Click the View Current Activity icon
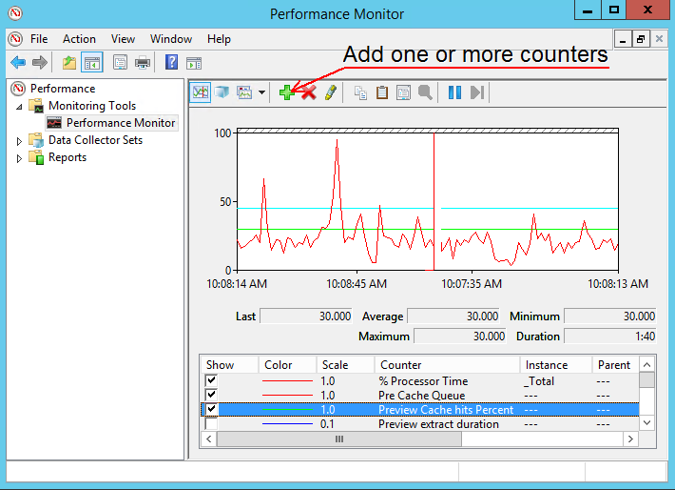This screenshot has width=675, height=490. pyautogui.click(x=200, y=92)
